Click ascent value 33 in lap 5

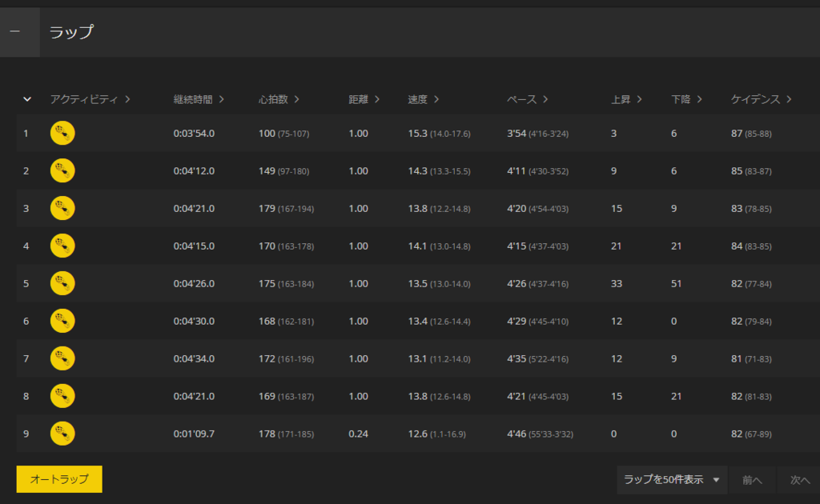click(x=617, y=283)
